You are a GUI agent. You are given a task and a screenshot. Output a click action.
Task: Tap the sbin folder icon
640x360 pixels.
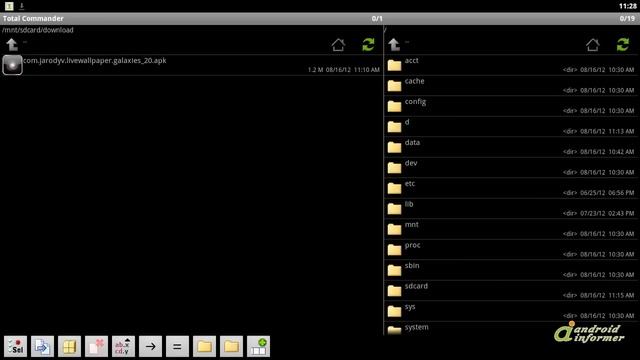point(394,270)
